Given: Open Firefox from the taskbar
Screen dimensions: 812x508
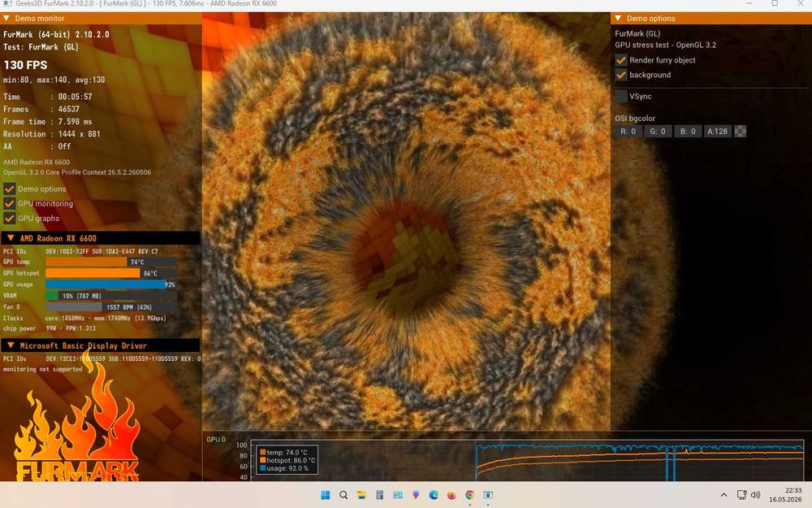Looking at the screenshot, I should tap(451, 495).
